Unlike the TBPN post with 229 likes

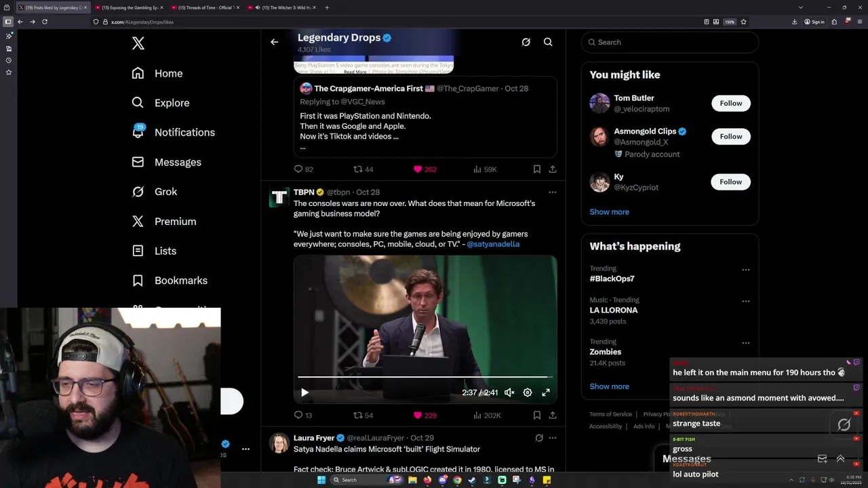(x=425, y=415)
